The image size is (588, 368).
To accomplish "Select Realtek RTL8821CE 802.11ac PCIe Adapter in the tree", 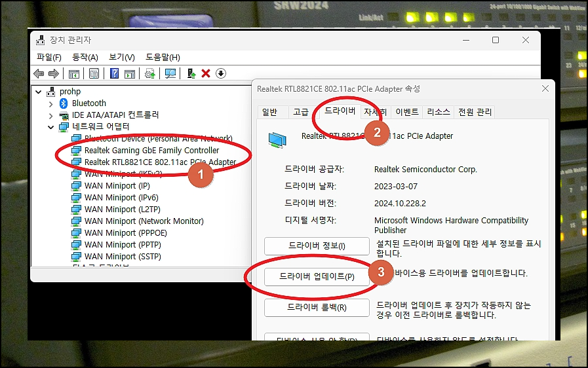I will click(160, 162).
